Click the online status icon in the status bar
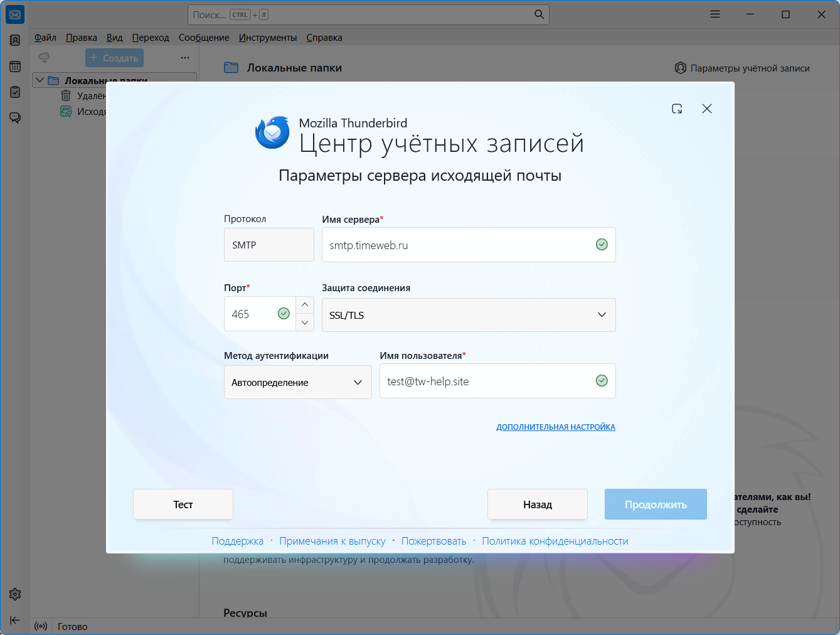 click(41, 626)
